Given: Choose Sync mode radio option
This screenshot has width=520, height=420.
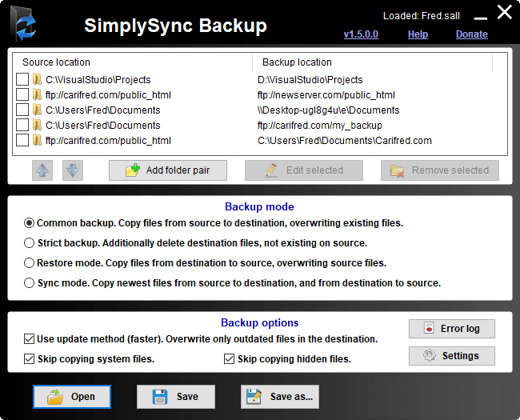Looking at the screenshot, I should (30, 283).
